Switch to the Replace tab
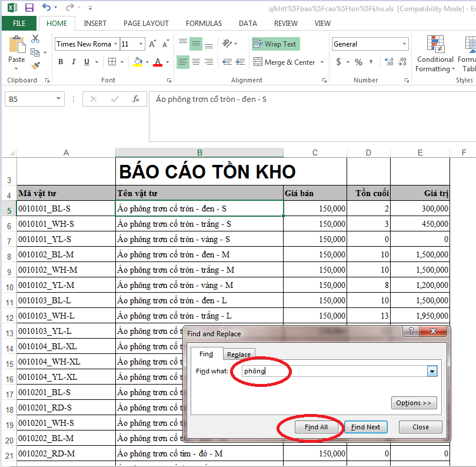This screenshot has height=467, width=476. (x=239, y=354)
